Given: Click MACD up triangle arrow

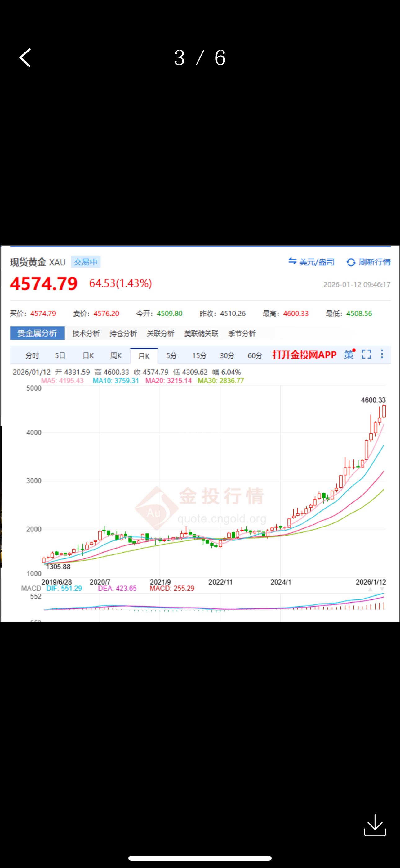Looking at the screenshot, I should [x=370, y=589].
